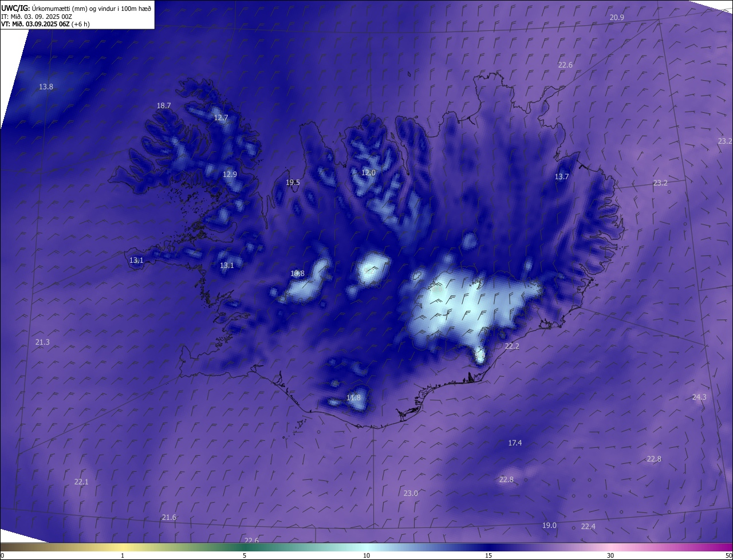Click the 12.0 value label
The width and height of the screenshot is (733, 560).
tap(368, 173)
